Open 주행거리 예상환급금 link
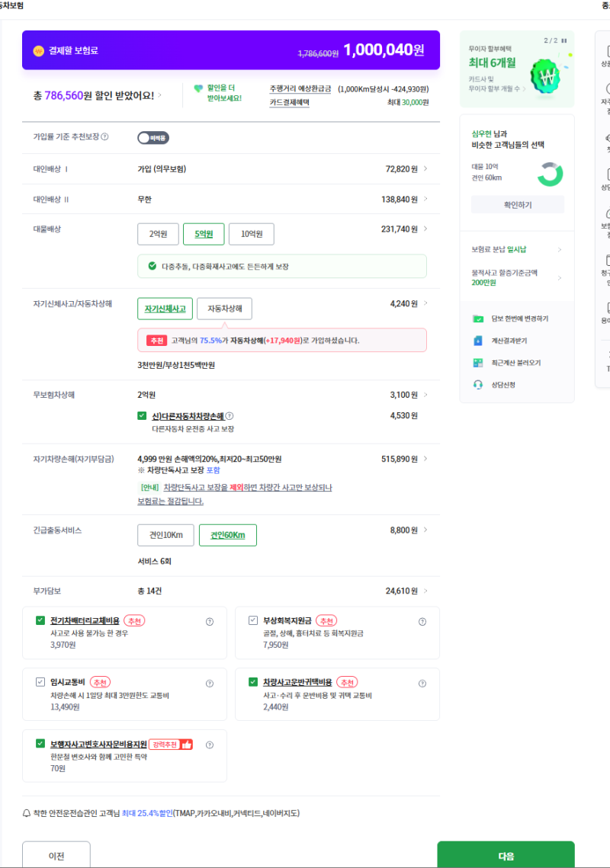Screen dimensions: 610x868 point(300,88)
